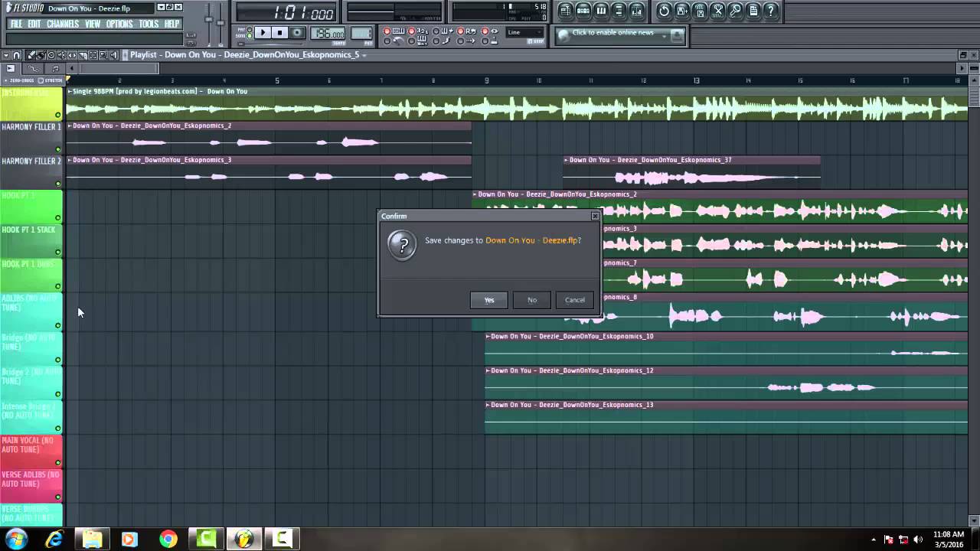The height and width of the screenshot is (551, 980).
Task: Toggle the STRETCH option
Action: (x=50, y=80)
